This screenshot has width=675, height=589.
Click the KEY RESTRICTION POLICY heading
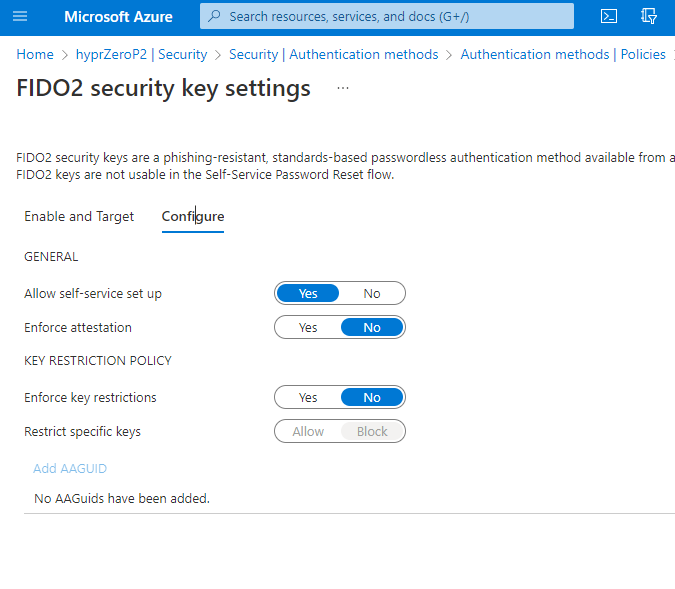coord(98,360)
